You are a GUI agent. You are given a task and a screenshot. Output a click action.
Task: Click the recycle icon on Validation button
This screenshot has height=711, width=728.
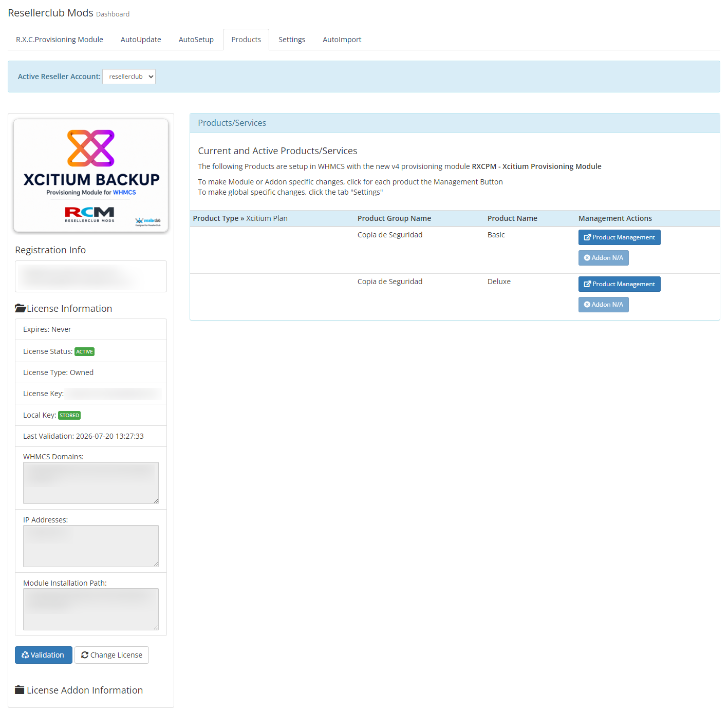25,655
